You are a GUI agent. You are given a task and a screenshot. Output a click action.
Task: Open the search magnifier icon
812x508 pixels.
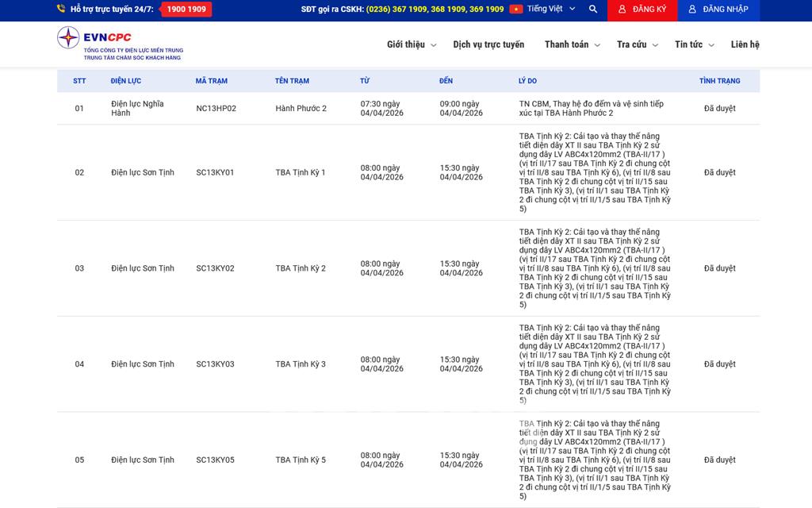point(593,10)
